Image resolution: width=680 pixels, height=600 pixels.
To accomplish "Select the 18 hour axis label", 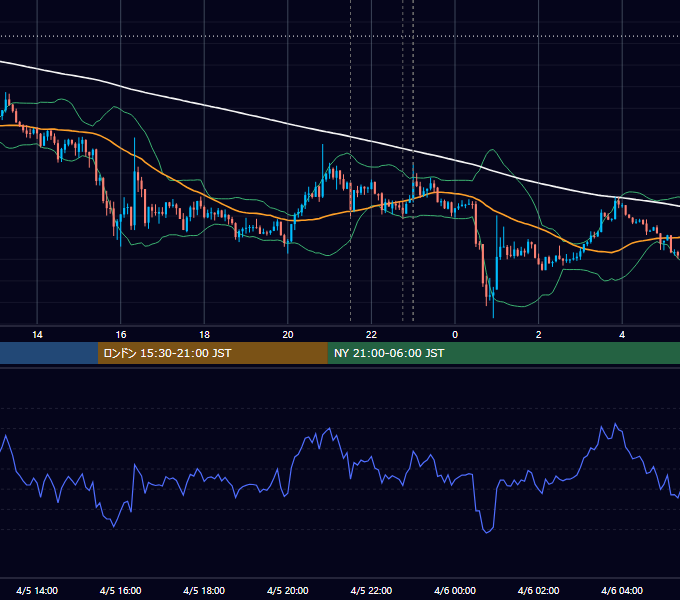I will click(204, 335).
